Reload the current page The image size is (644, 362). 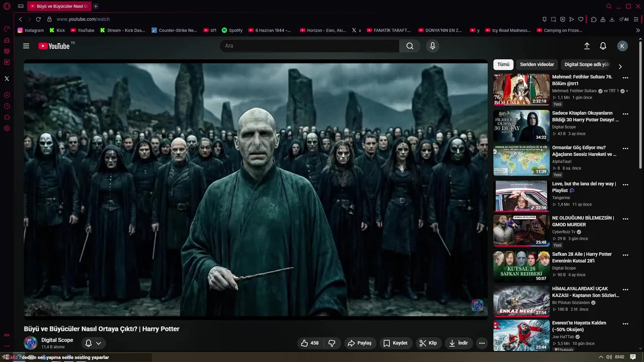click(x=38, y=19)
